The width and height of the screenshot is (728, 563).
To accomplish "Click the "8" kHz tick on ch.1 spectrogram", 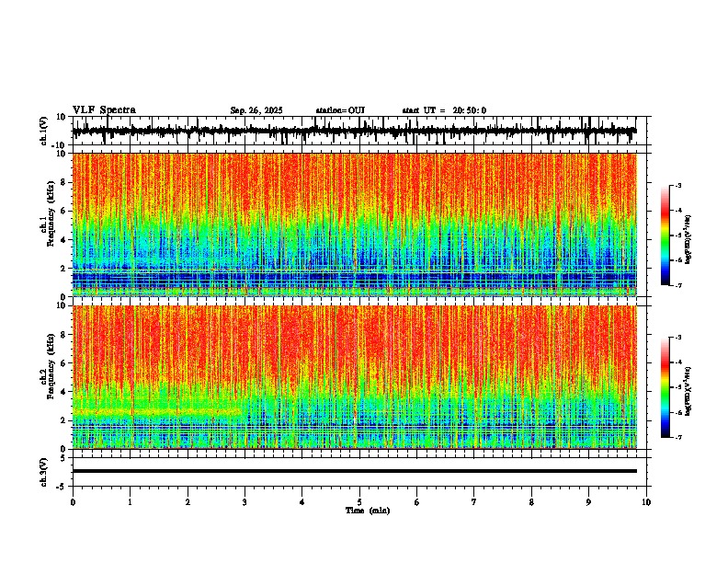I will (x=63, y=182).
